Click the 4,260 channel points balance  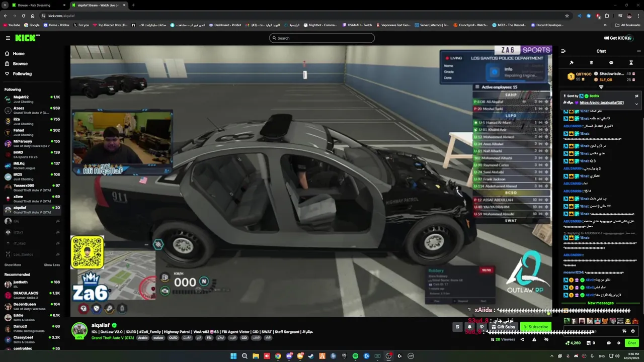[x=573, y=343]
